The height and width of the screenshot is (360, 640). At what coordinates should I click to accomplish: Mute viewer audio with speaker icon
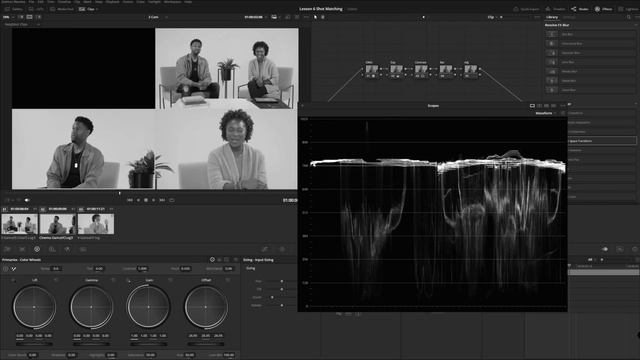27,200
